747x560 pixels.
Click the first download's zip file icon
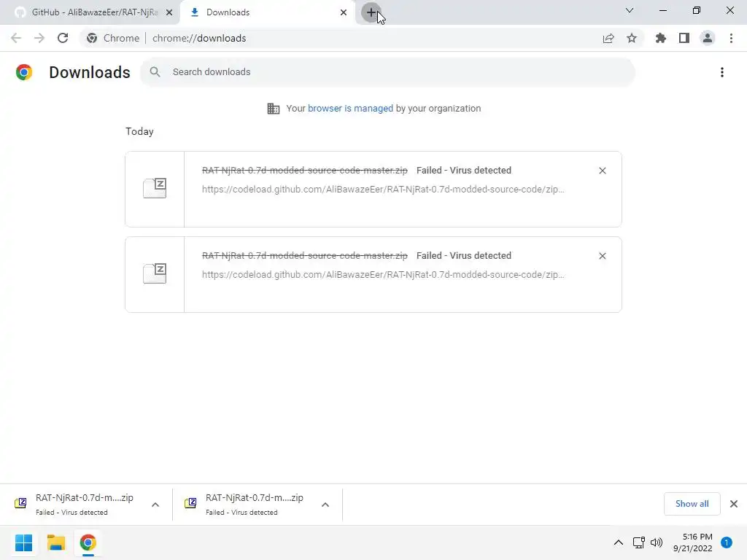[155, 188]
